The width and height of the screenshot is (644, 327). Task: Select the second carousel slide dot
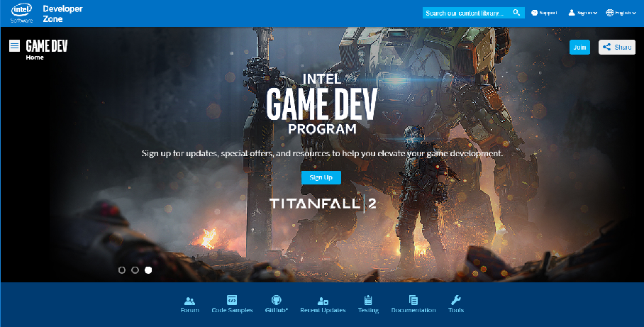[135, 270]
